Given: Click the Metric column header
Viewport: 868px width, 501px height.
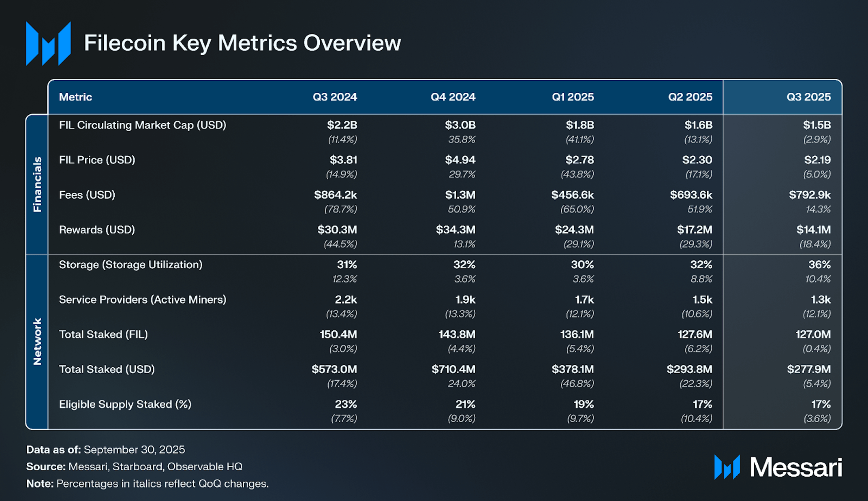Looking at the screenshot, I should point(75,97).
